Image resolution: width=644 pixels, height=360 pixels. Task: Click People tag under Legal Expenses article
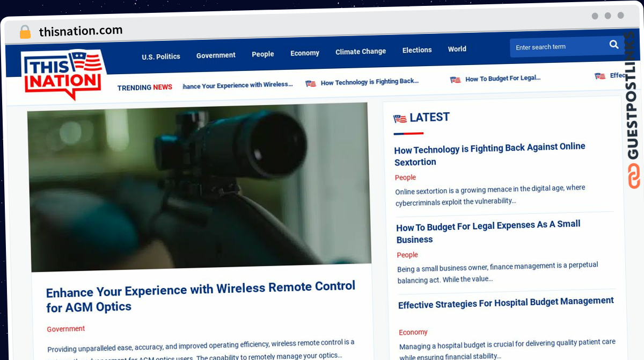[407, 255]
